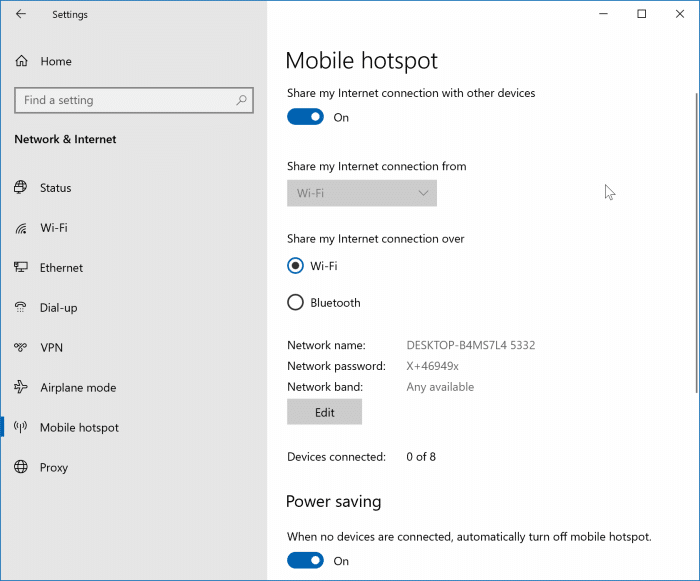The height and width of the screenshot is (581, 700).
Task: Open Proxy settings
Action: pyautogui.click(x=54, y=468)
